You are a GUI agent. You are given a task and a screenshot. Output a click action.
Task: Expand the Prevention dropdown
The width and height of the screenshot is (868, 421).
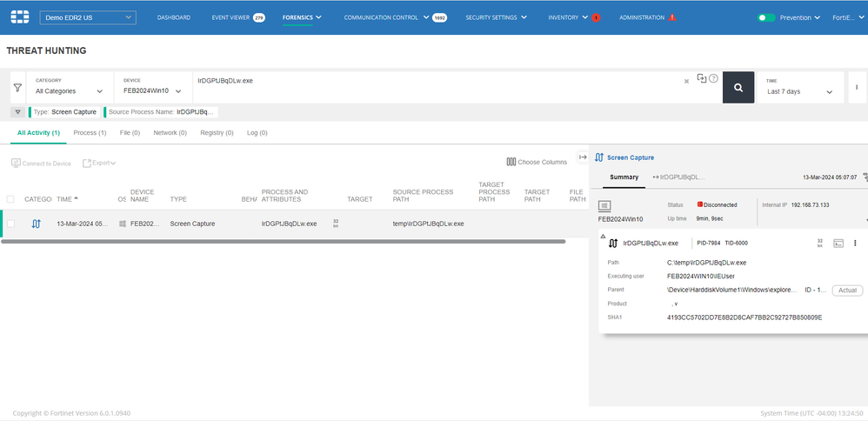pos(800,17)
